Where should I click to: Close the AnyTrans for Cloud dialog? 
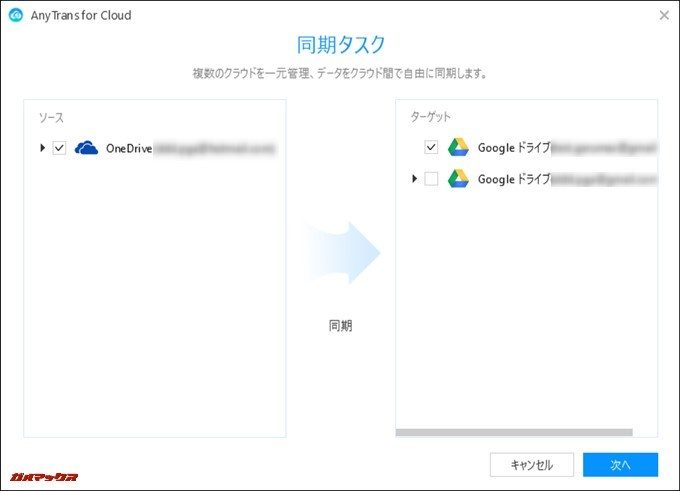pyautogui.click(x=664, y=15)
